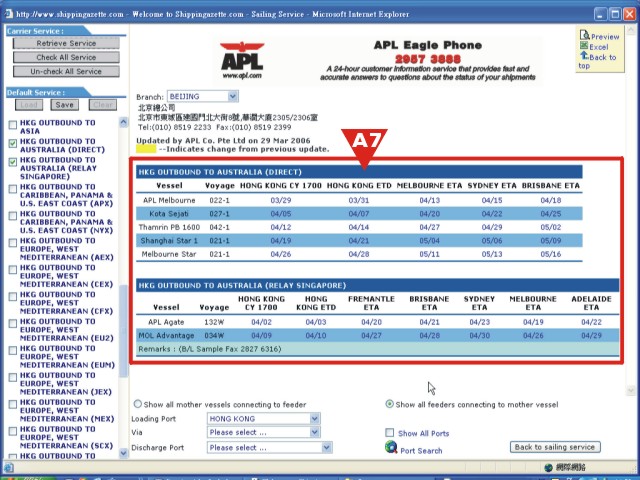The width and height of the screenshot is (640, 480).
Task: Check the HKG Outbound to Asia box
Action: (12, 123)
